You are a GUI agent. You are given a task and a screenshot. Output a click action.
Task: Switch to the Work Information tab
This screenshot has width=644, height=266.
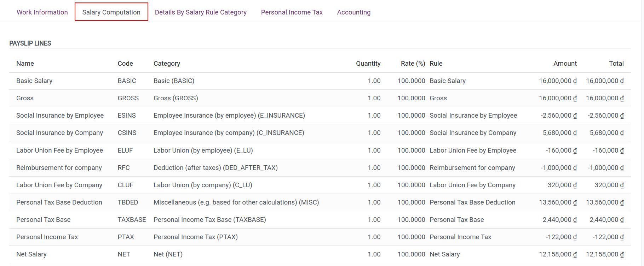click(42, 12)
